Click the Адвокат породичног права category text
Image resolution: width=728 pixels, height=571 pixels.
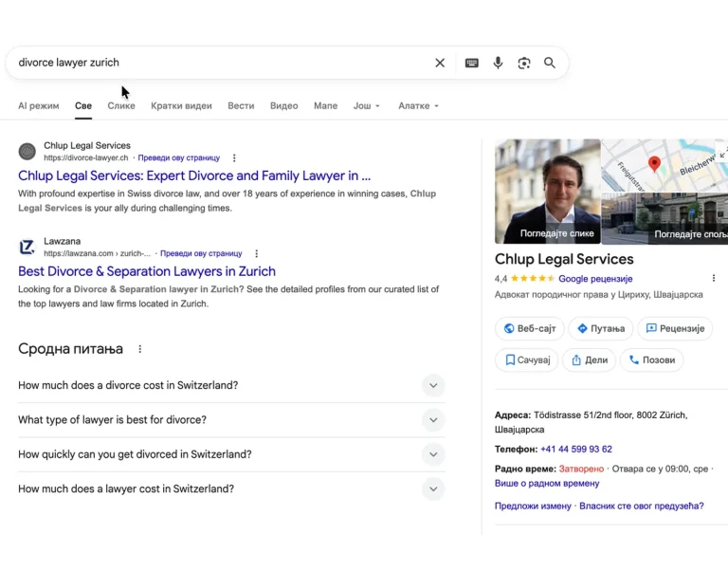tap(599, 295)
